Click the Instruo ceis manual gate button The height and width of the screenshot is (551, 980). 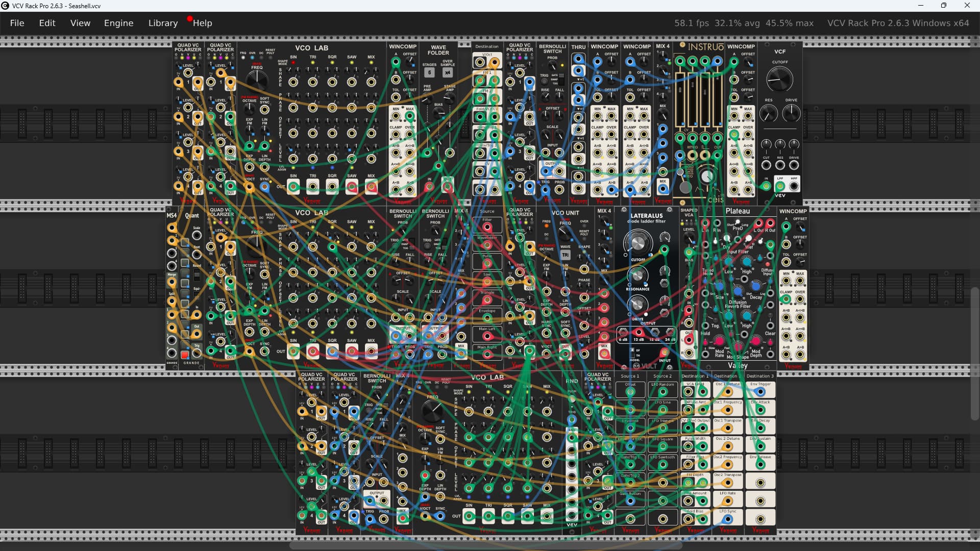[685, 187]
